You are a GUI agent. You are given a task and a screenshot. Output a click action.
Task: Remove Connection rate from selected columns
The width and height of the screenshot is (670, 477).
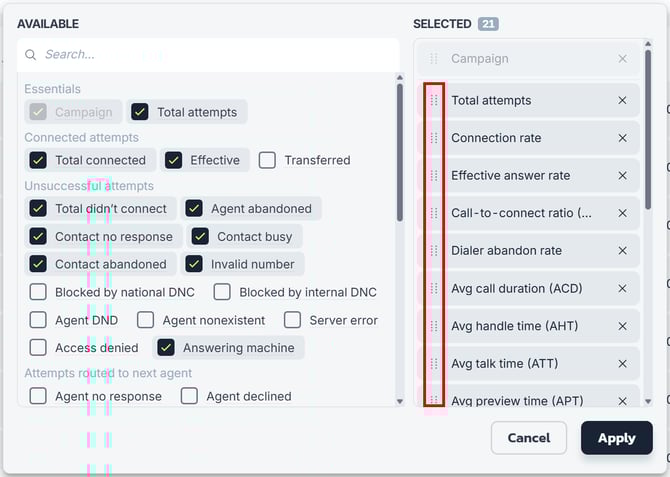coord(623,138)
